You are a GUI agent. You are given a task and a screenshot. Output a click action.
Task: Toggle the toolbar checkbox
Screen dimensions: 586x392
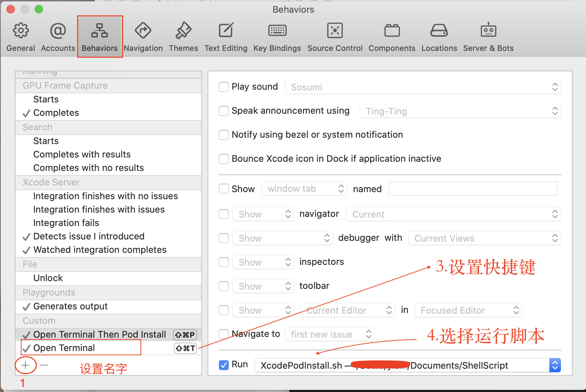pyautogui.click(x=224, y=286)
